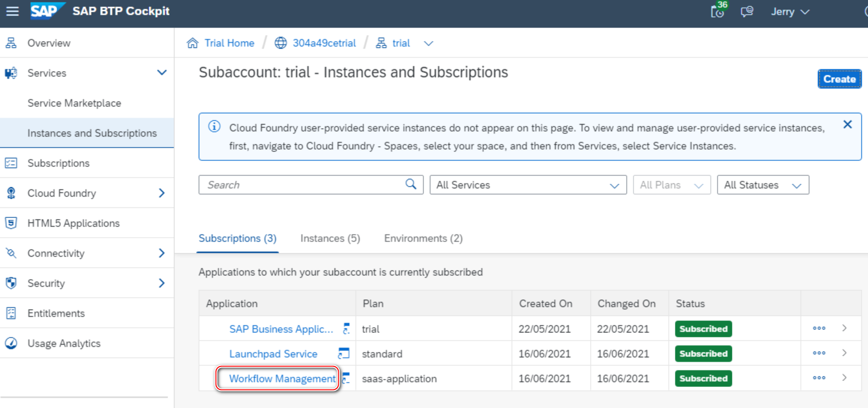
Task: Click the Create button
Action: click(x=839, y=79)
